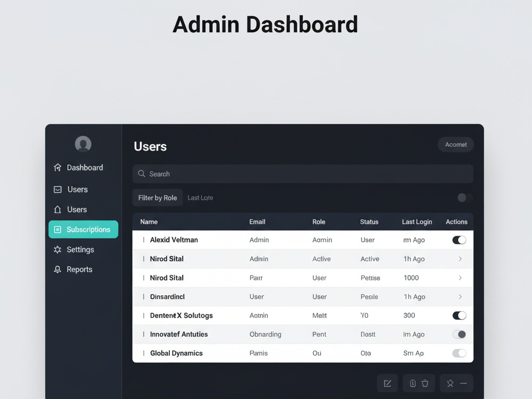Viewport: 532px width, 399px height.
Task: Toggle switch for Innovatef Antuties
Action: point(459,334)
